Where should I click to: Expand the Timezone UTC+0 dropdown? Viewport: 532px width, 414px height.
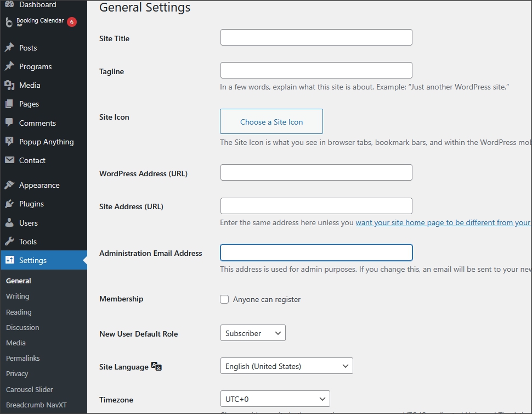click(x=275, y=399)
